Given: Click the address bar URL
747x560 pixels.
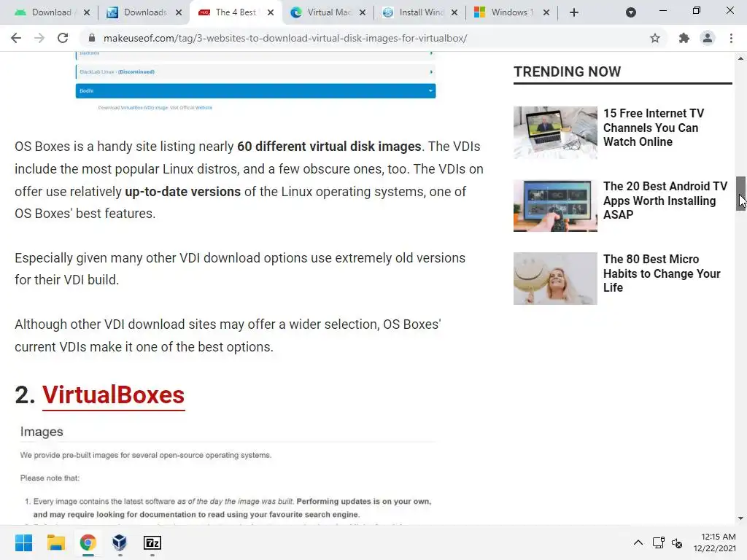Looking at the screenshot, I should point(285,38).
